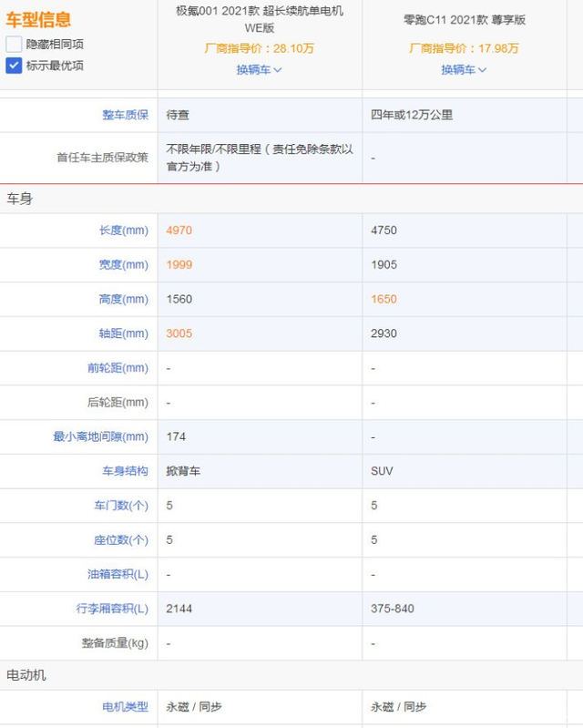Image resolution: width=583 pixels, height=728 pixels.
Task: Open the 最小离地间隙(mm) parameter link
Action: (101, 436)
